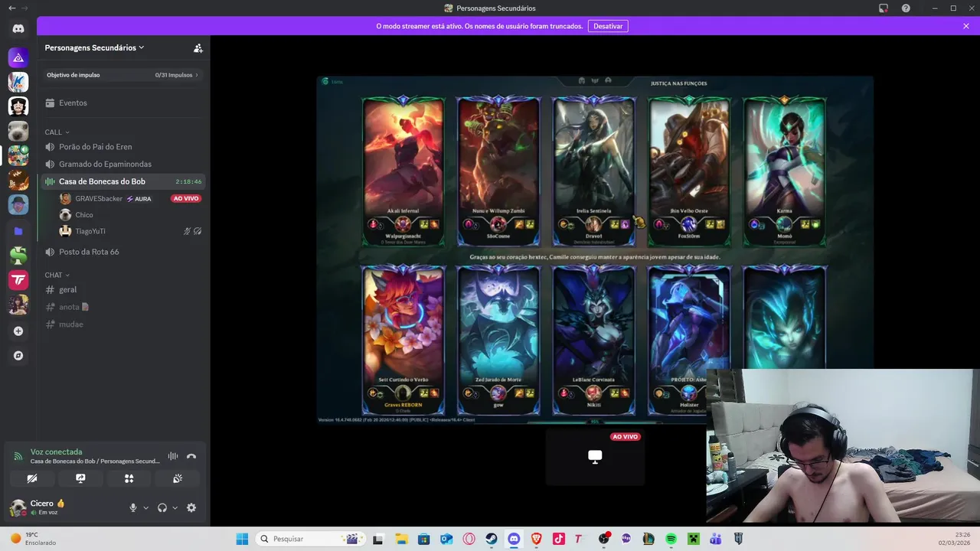Open Spotify from the taskbar
This screenshot has width=980, height=551.
coord(671,539)
